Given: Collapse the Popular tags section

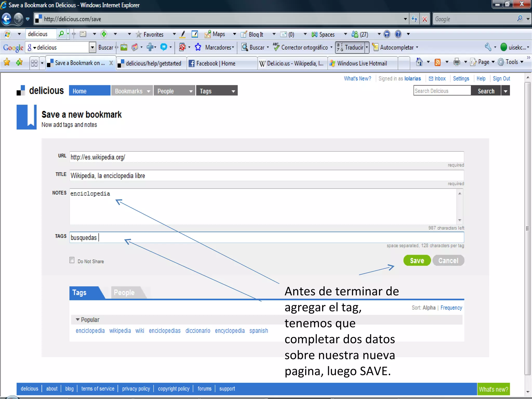Looking at the screenshot, I should [77, 320].
